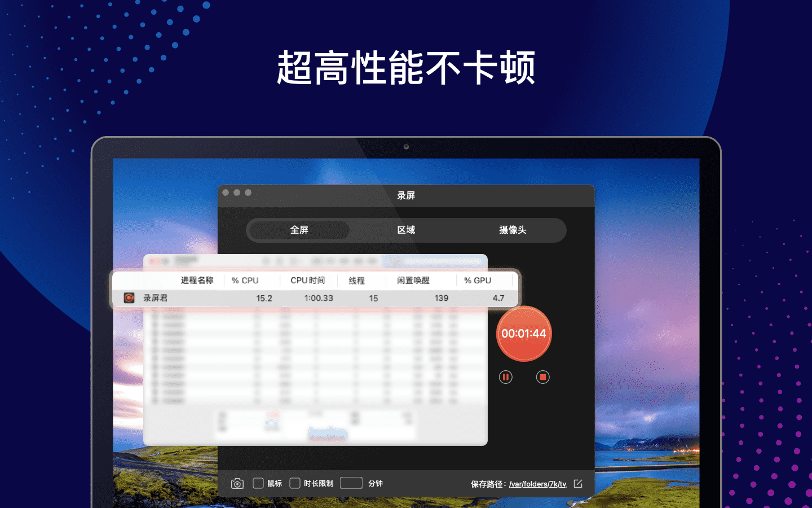Open the /var/folders save path link
The image size is (812, 508).
(538, 484)
